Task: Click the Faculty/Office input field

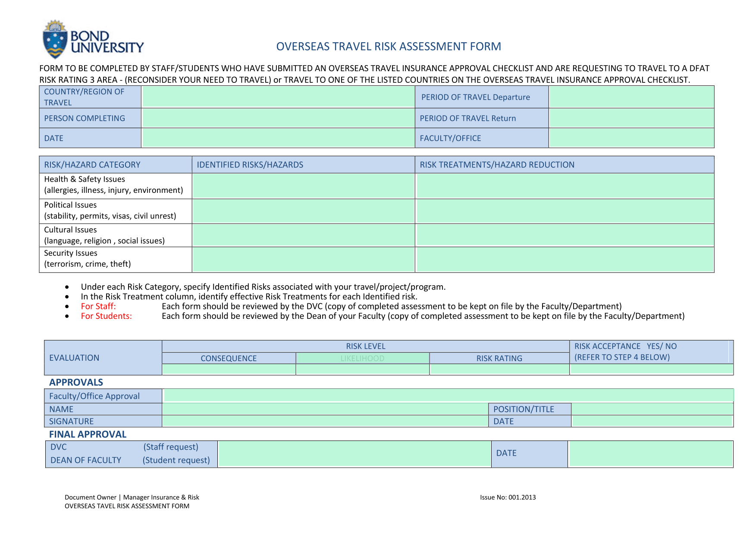Action: pos(631,138)
